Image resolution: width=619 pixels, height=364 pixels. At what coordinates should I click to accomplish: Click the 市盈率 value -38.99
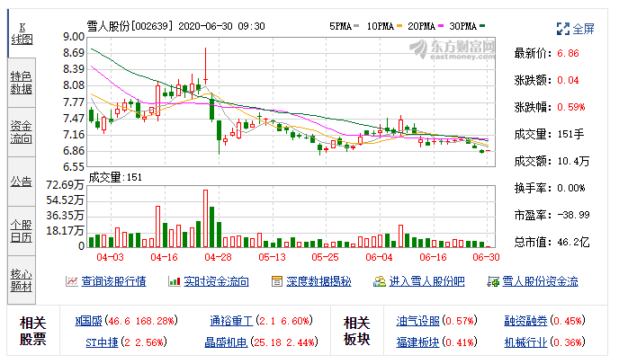pyautogui.click(x=573, y=215)
